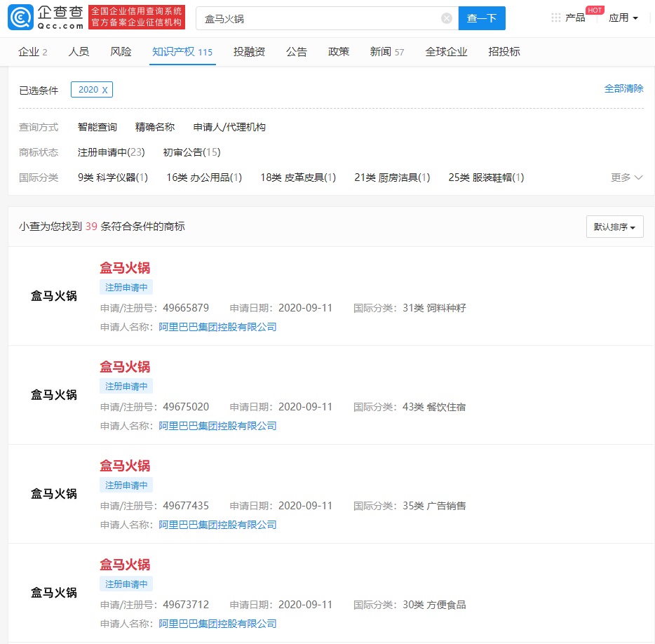
Task: Expand 更多 international classification options
Action: [622, 177]
